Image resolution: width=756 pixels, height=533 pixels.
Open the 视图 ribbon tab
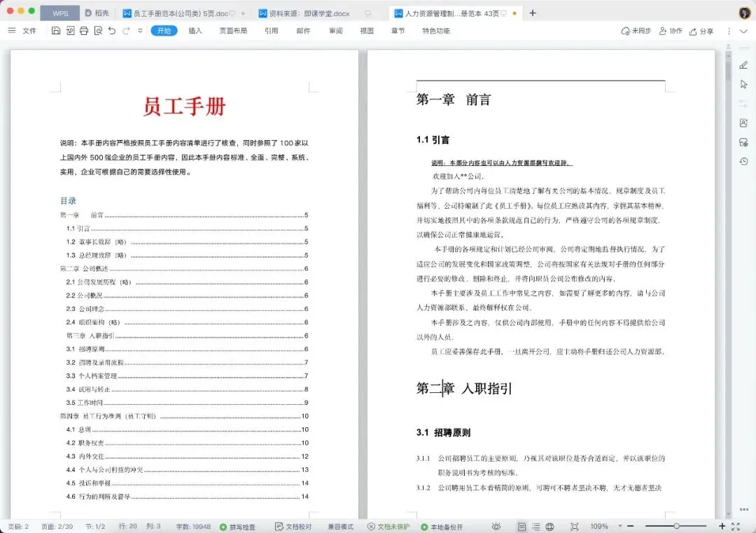367,31
